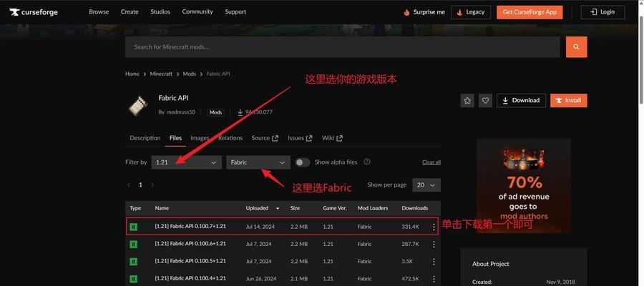This screenshot has height=286, width=644.
Task: Click the Fabric API mod thumbnail
Action: (x=138, y=106)
